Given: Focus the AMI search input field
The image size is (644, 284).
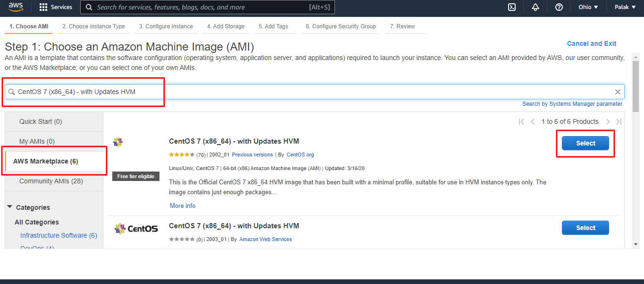Looking at the screenshot, I should (x=315, y=92).
